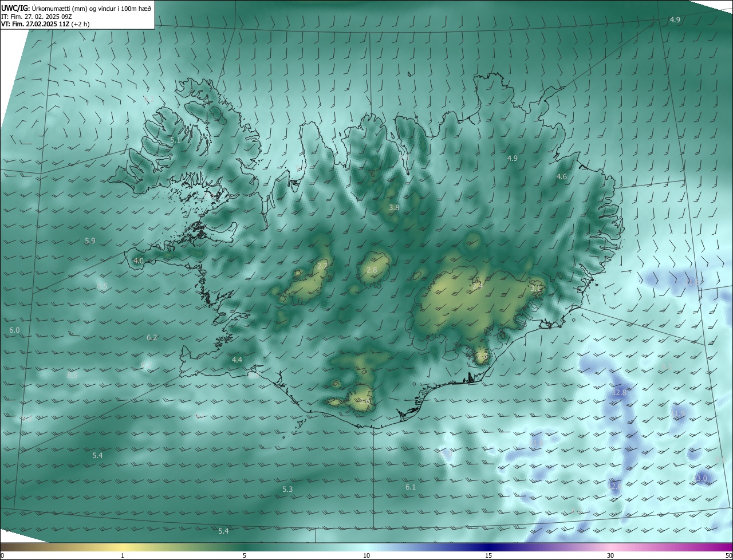Click the '5' tick on the color scale

coord(245,555)
